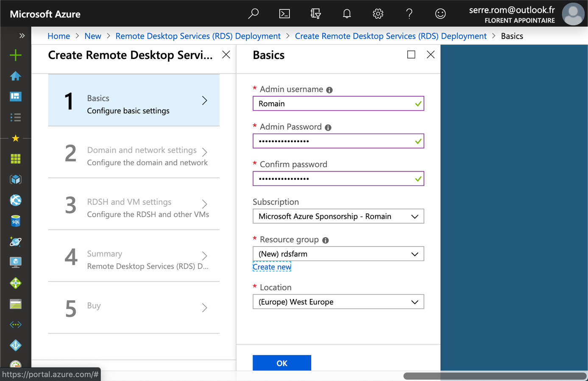Open Resource groups cube icon
The height and width of the screenshot is (381, 588).
pyautogui.click(x=16, y=179)
